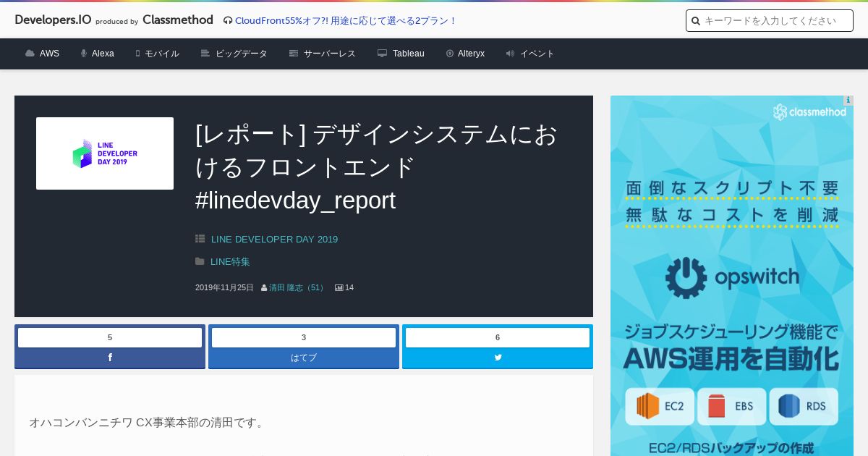Viewport: 868px width, 456px height.
Task: Click the magnifier icon in search box
Action: pyautogui.click(x=696, y=21)
